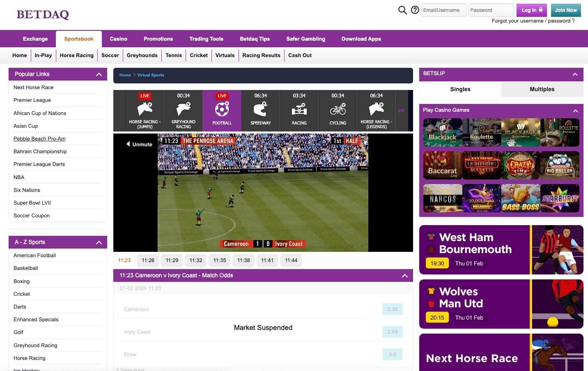The image size is (588, 371).
Task: Collapse the Popular Links panel
Action: pyautogui.click(x=99, y=74)
